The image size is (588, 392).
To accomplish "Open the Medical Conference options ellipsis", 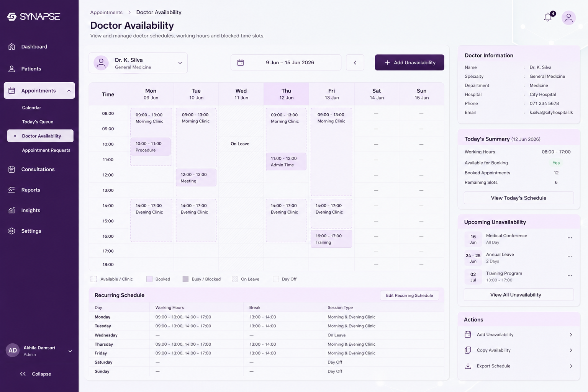I will 570,238.
